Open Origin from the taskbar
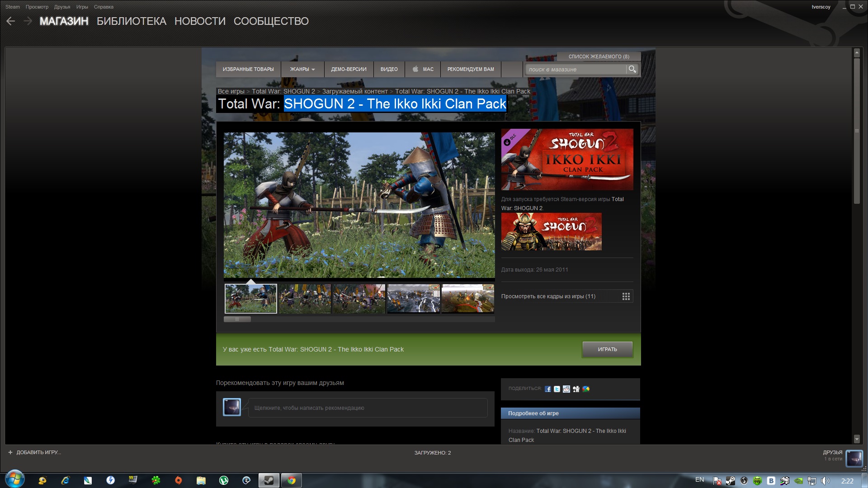The image size is (868, 488). [x=179, y=480]
